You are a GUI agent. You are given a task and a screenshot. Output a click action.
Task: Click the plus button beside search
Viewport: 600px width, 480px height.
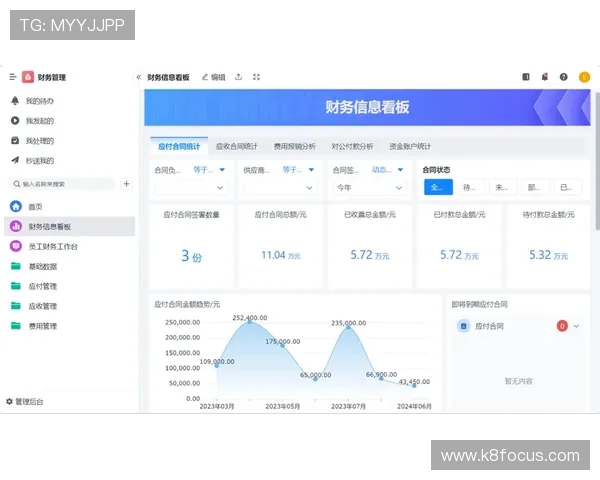pos(126,184)
